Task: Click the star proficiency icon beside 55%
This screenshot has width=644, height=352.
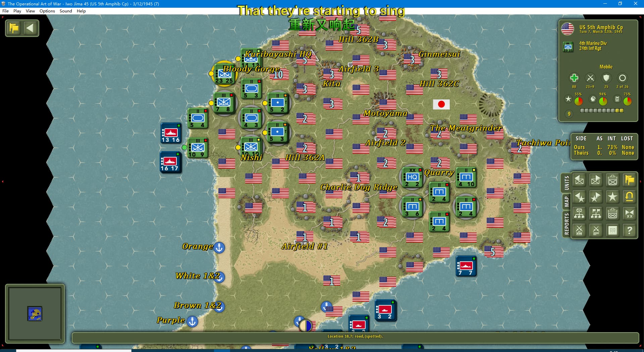Action: pyautogui.click(x=568, y=99)
